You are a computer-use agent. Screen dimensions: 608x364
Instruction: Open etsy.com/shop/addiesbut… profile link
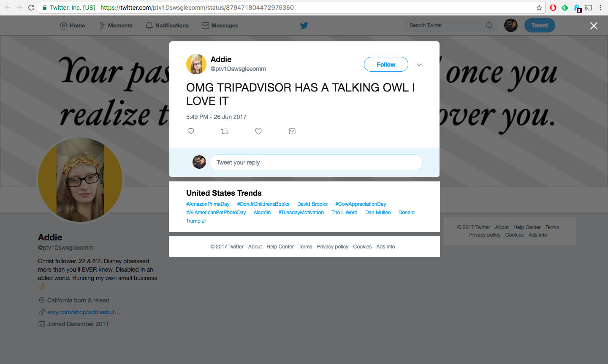[x=84, y=312]
